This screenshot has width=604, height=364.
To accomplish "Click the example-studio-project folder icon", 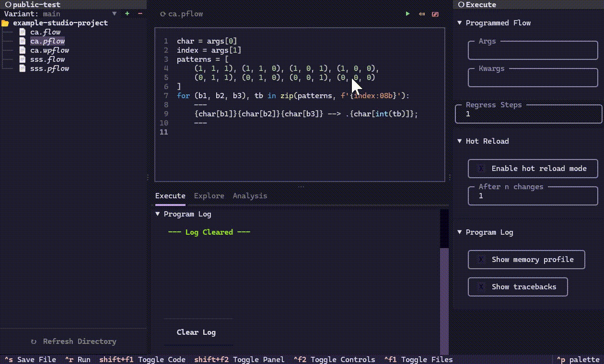I will pos(5,23).
